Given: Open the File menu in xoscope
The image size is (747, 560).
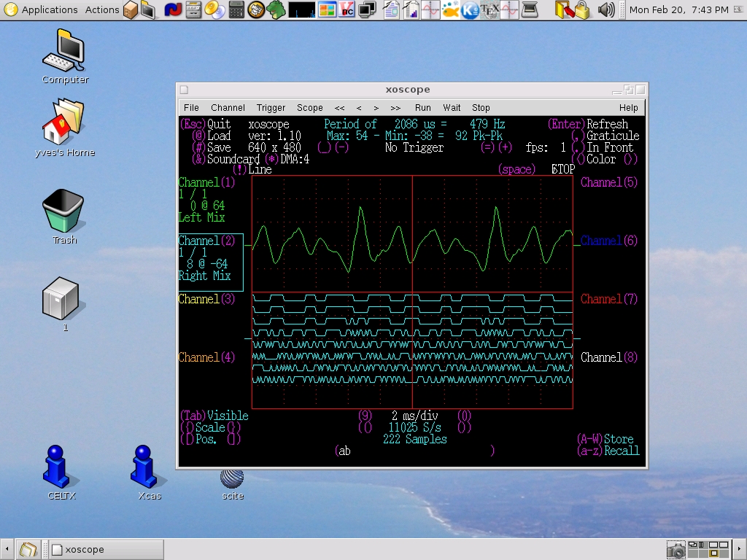Looking at the screenshot, I should pos(191,108).
